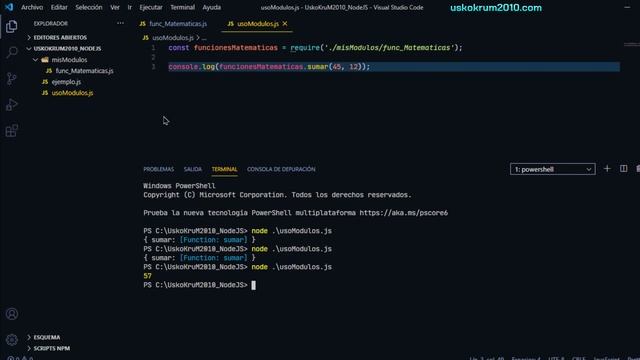Viewport: 640px width, 360px height.
Task: Switch to CONSOLA DE DEPURACIÓN tab
Action: click(x=281, y=169)
